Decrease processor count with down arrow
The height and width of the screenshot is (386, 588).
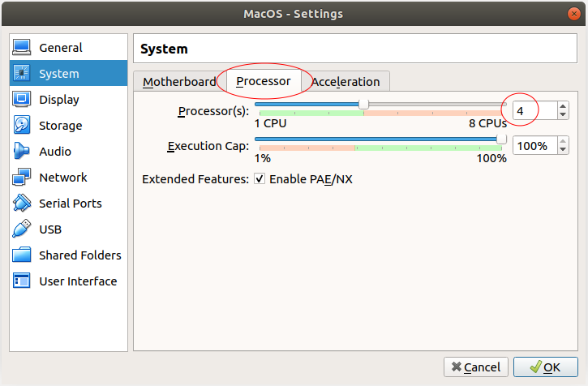(563, 115)
